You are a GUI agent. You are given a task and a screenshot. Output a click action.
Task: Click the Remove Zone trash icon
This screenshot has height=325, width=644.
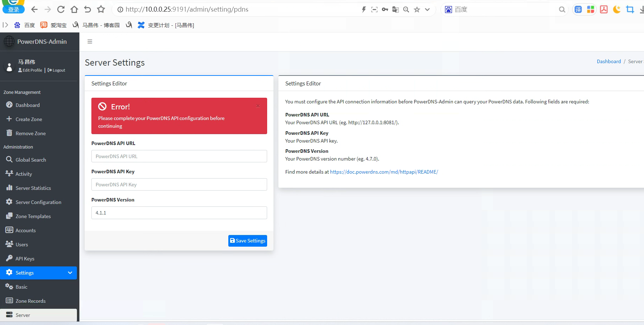9,133
